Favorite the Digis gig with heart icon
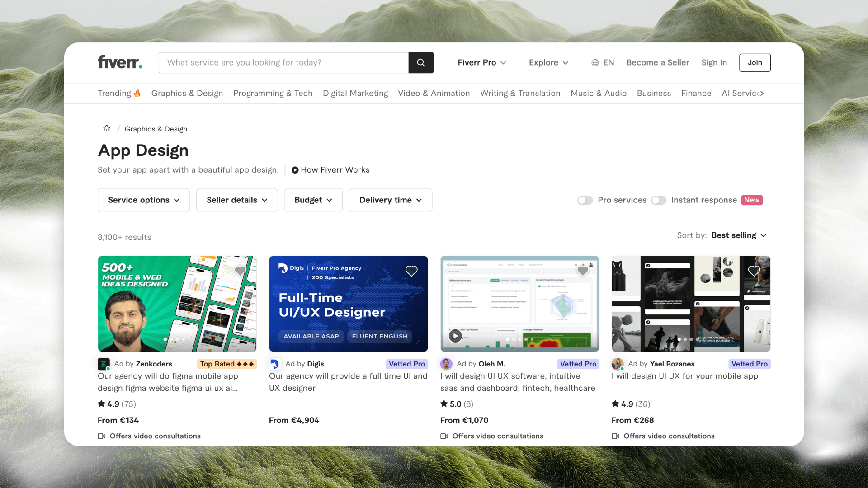The image size is (868, 488). (x=411, y=271)
